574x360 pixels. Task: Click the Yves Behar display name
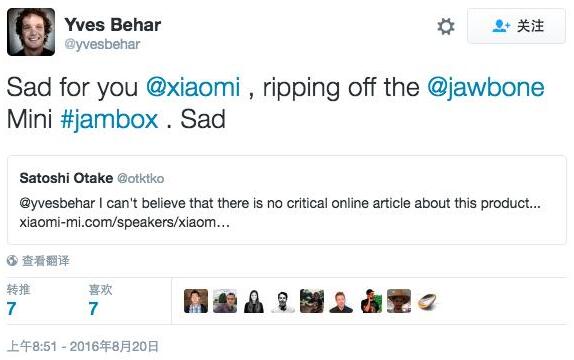click(113, 25)
